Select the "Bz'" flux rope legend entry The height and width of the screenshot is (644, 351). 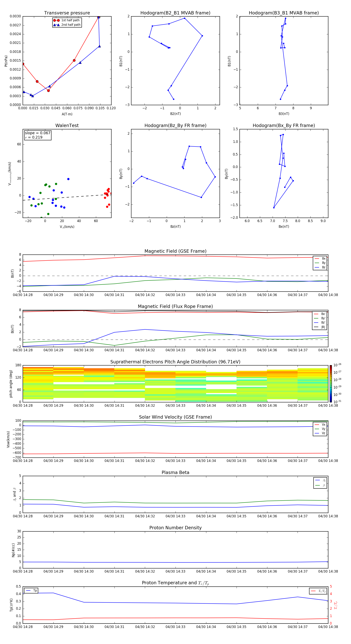(x=320, y=323)
